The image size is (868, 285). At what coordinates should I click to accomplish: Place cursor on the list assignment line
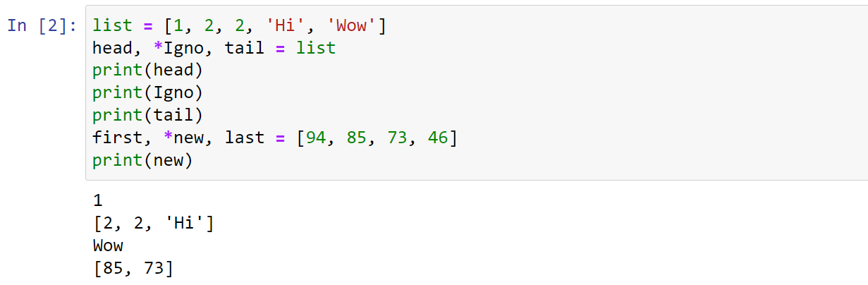239,26
